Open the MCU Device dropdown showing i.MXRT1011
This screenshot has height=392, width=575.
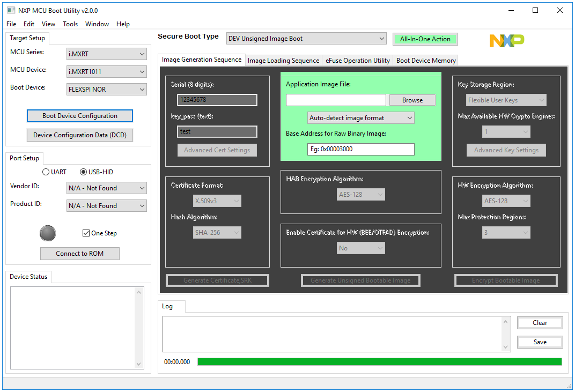[x=106, y=71]
